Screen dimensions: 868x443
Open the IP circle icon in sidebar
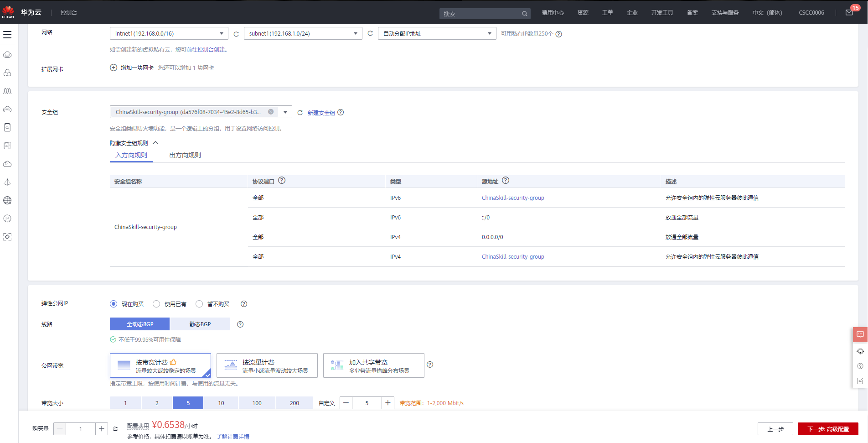point(7,219)
